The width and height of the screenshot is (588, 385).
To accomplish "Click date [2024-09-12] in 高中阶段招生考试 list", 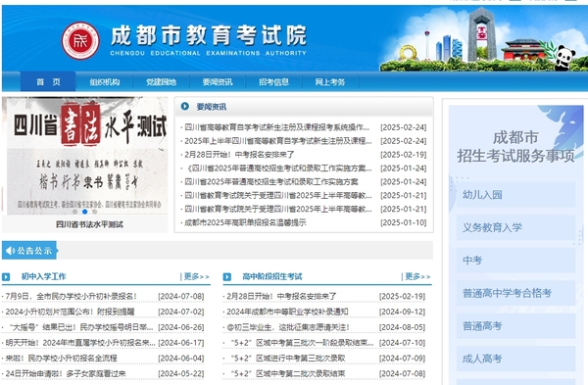I will [x=402, y=312].
